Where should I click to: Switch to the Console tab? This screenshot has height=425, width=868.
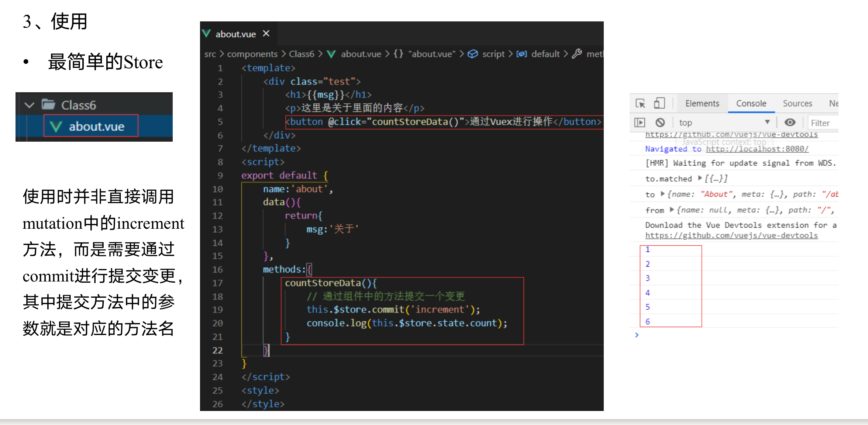click(x=751, y=103)
